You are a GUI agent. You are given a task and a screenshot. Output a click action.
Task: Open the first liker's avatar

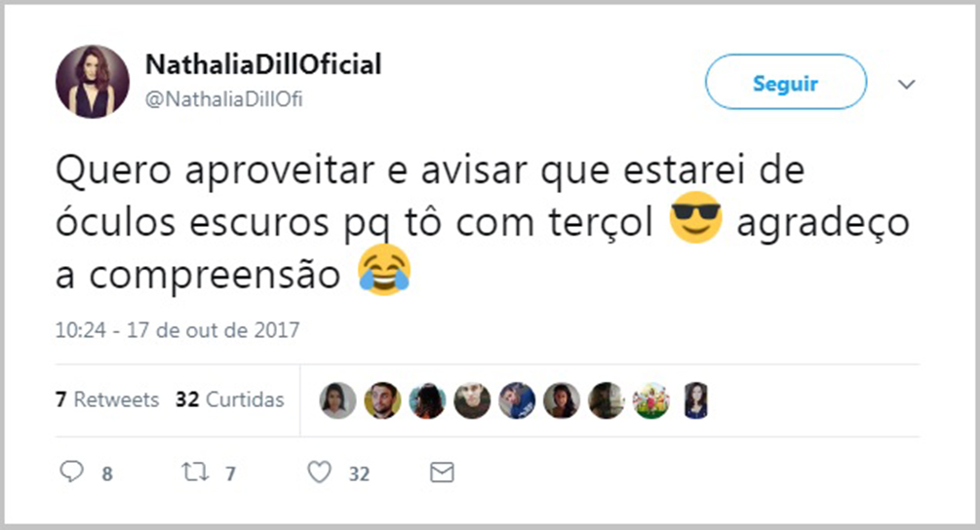(x=337, y=400)
